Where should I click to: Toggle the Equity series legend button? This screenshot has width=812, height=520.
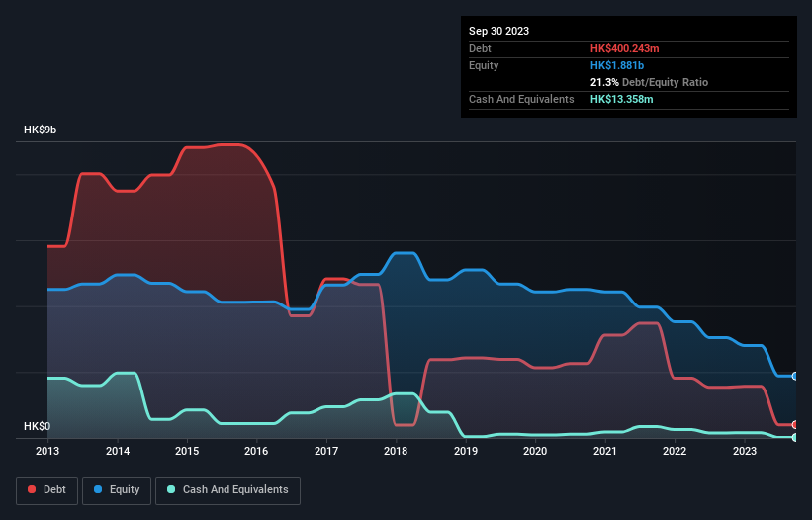pos(117,490)
